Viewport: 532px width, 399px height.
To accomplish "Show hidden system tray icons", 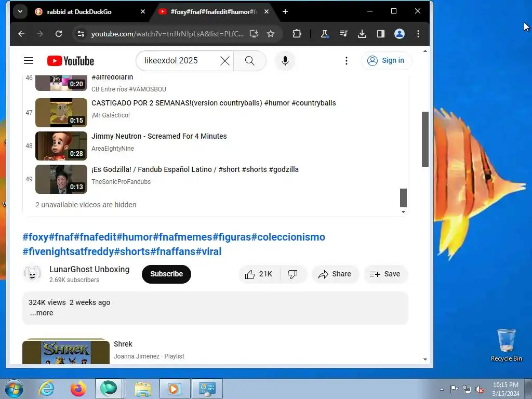I will (442, 389).
